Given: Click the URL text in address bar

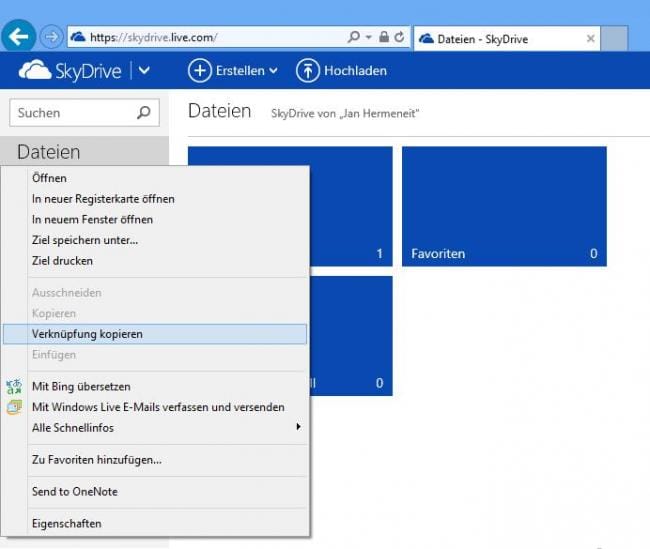Looking at the screenshot, I should (x=153, y=37).
